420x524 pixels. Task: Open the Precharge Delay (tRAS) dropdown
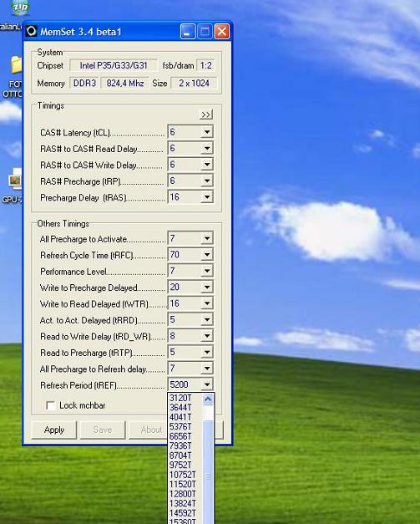coord(207,197)
